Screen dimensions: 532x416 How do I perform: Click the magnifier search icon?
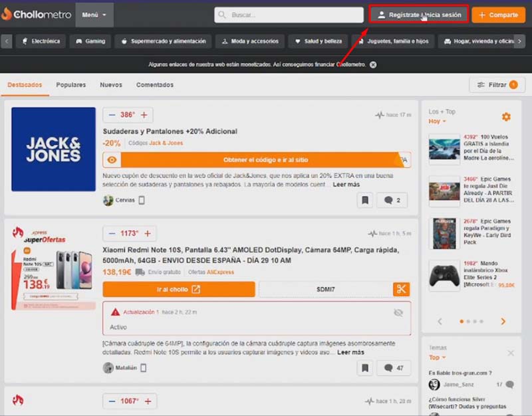pos(222,15)
